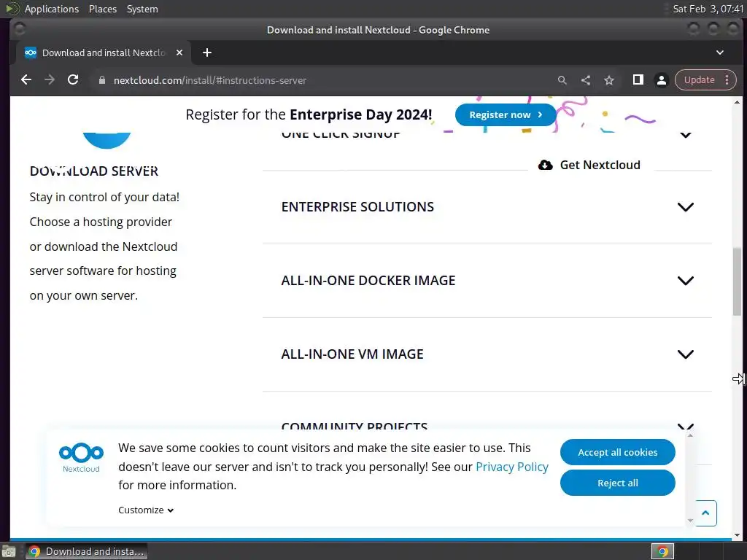
Task: Open Customize cookie options
Action: [146, 510]
